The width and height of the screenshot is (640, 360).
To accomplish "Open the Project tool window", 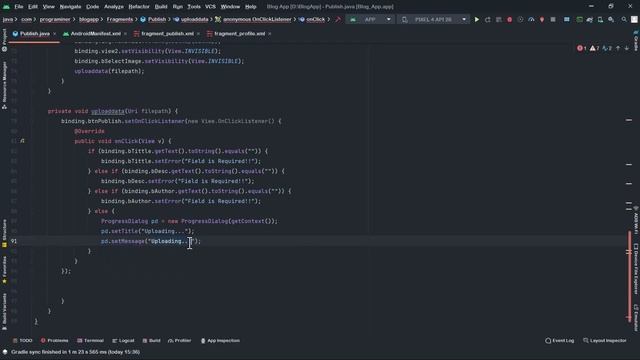I will [4, 40].
